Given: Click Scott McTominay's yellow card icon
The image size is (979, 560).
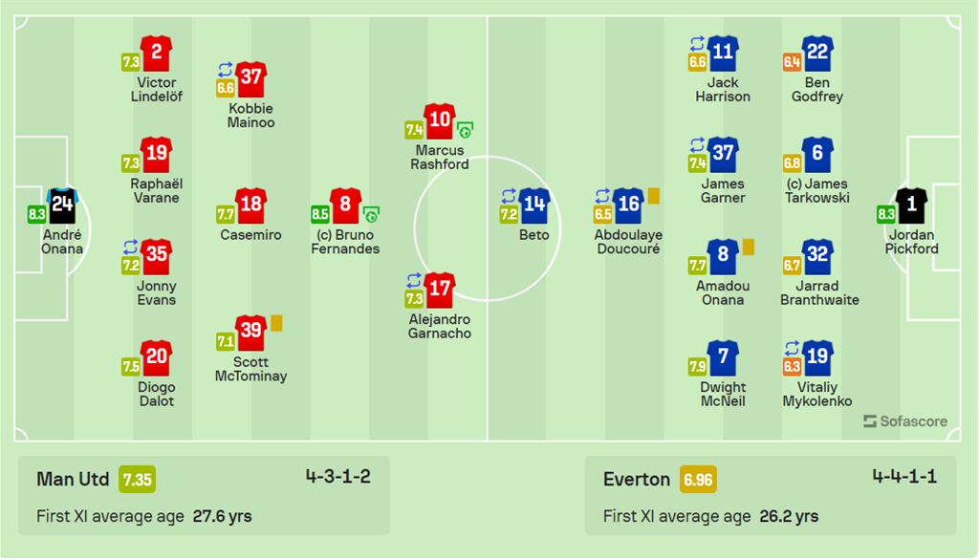Looking at the screenshot, I should [x=276, y=323].
